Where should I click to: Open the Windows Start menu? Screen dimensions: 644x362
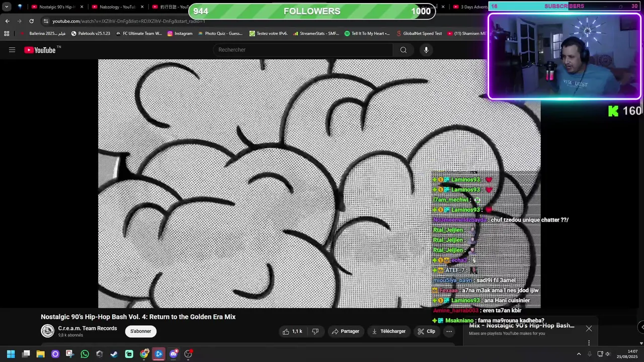(x=11, y=354)
